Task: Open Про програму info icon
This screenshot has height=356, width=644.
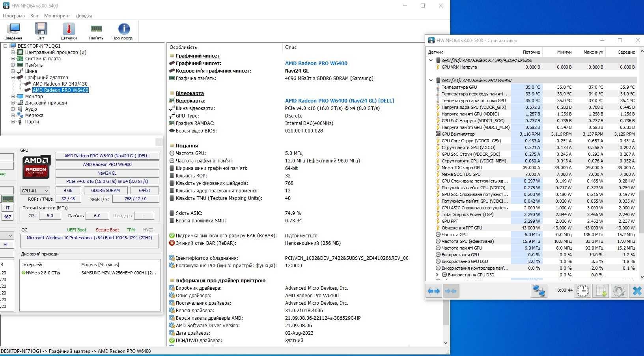Action: click(124, 31)
